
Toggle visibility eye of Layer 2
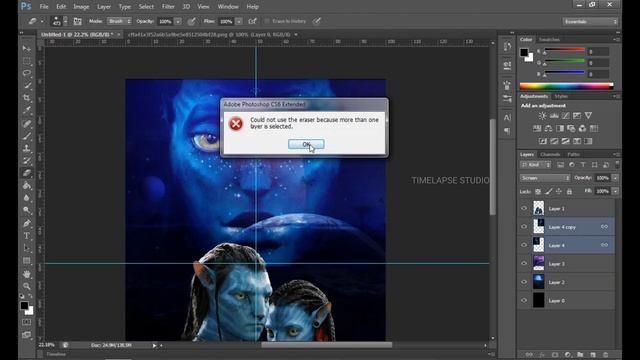524,282
